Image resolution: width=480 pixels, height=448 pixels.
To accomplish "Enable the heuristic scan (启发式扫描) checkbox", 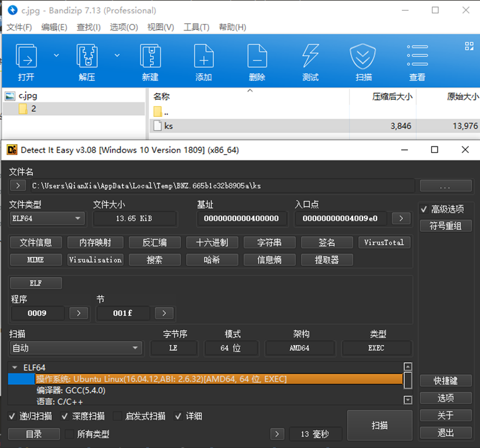I will pyautogui.click(x=117, y=416).
